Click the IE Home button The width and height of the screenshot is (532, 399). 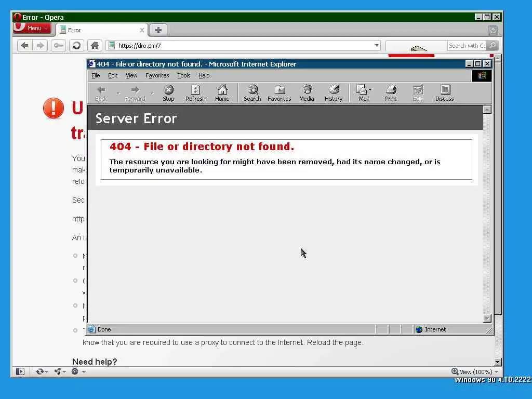tap(222, 93)
